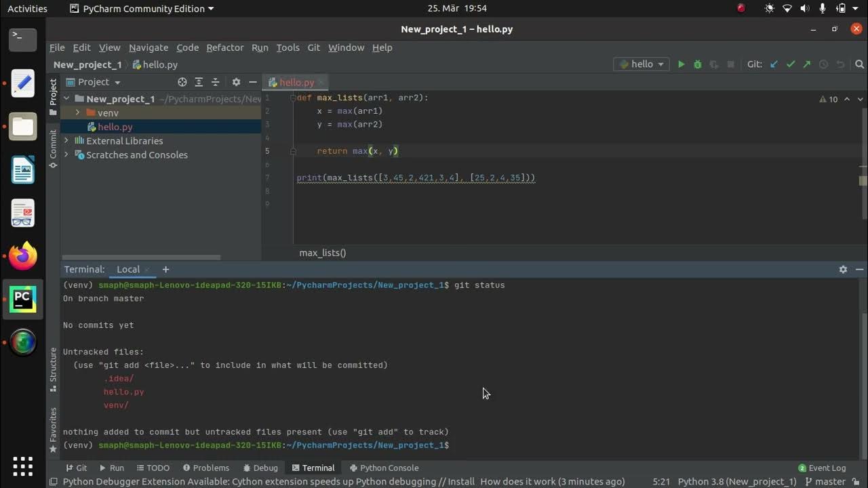
Task: Open the Event Log
Action: 822,468
